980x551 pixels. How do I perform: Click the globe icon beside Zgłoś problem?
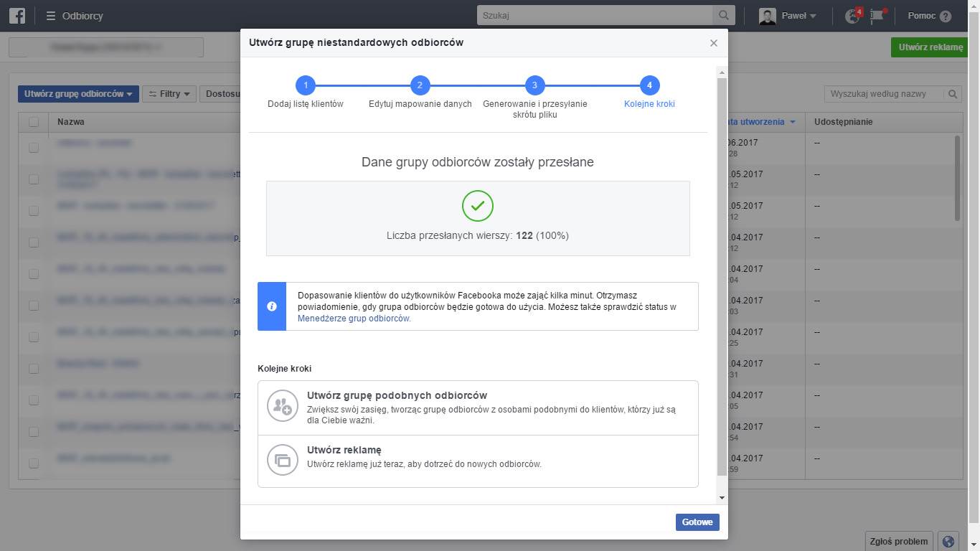coord(948,542)
